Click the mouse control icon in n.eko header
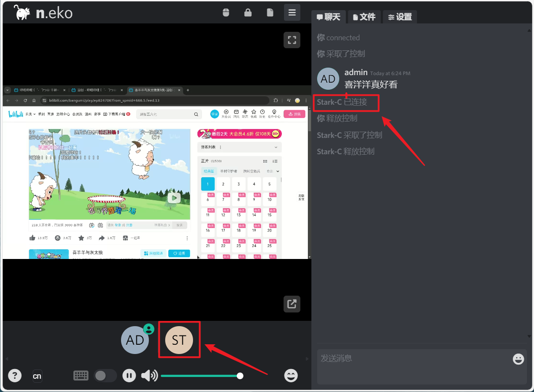534x392 pixels. [226, 12]
